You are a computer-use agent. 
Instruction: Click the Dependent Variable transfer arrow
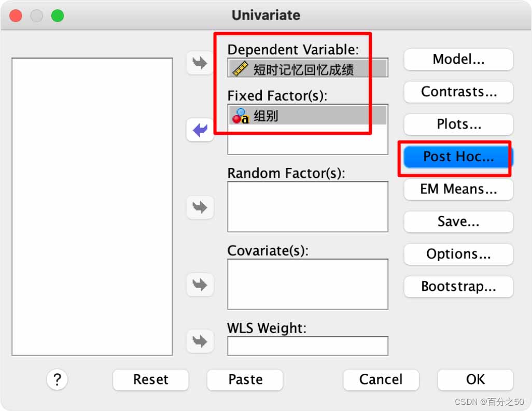coord(200,63)
